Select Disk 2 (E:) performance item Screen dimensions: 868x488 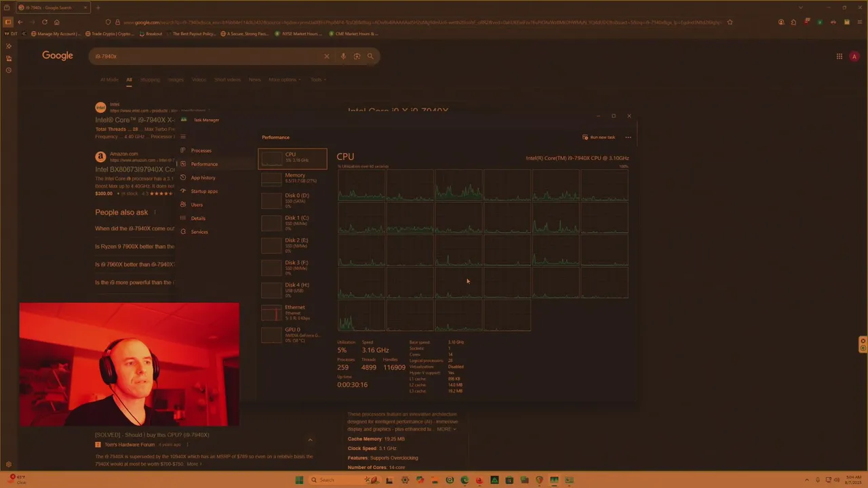[292, 245]
